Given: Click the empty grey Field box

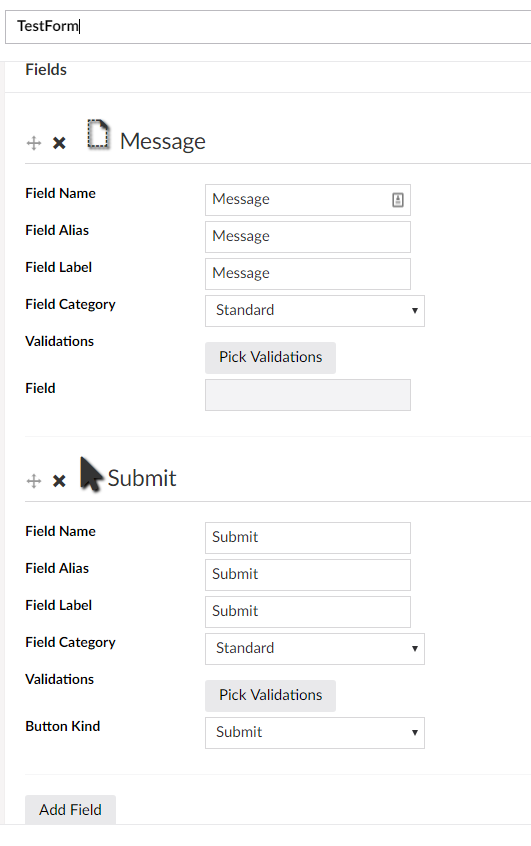Looking at the screenshot, I should 308,395.
